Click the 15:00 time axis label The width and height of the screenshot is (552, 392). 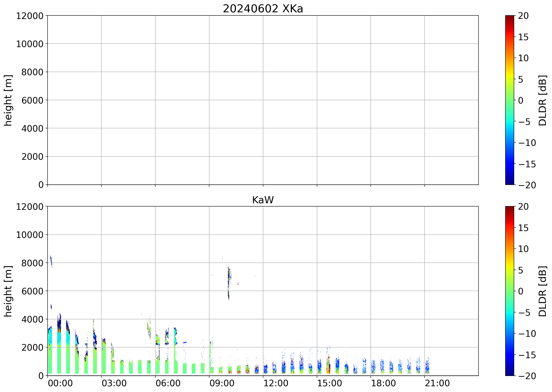329,383
